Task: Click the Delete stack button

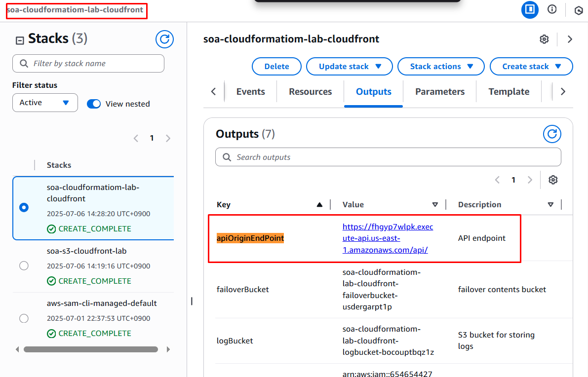Action: (276, 67)
